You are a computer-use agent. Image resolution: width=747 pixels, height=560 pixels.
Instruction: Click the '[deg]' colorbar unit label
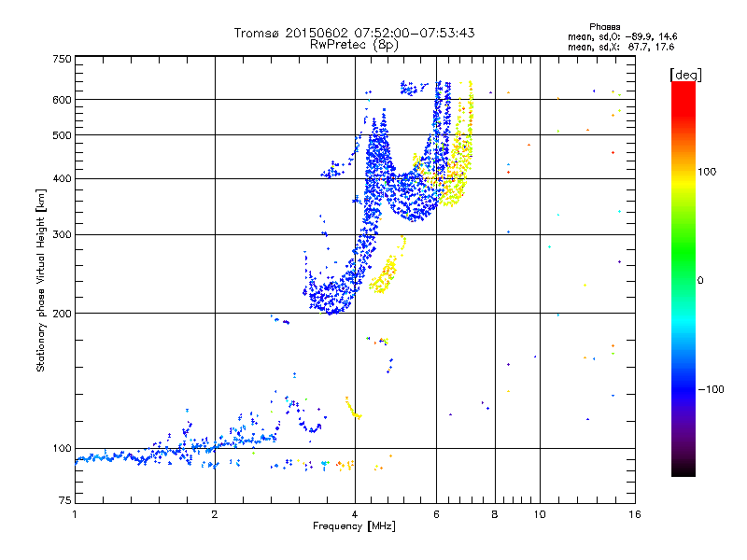[x=685, y=75]
